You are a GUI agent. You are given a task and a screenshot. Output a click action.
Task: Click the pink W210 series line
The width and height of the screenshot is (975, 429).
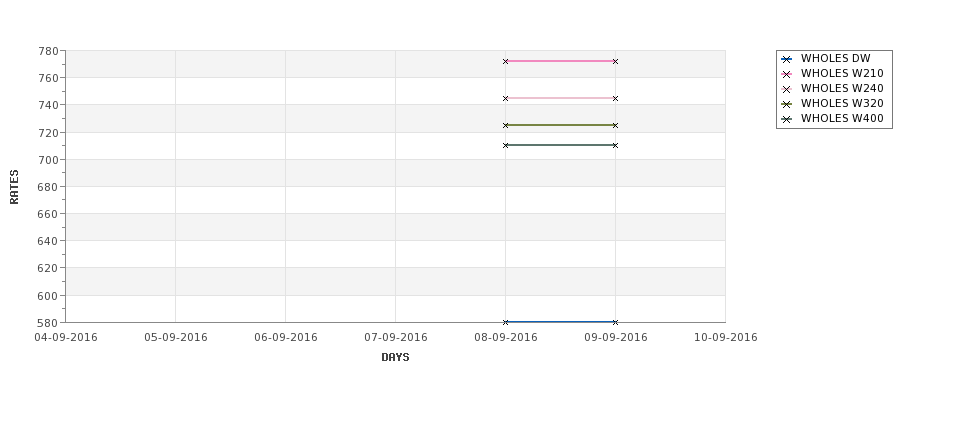(560, 61)
